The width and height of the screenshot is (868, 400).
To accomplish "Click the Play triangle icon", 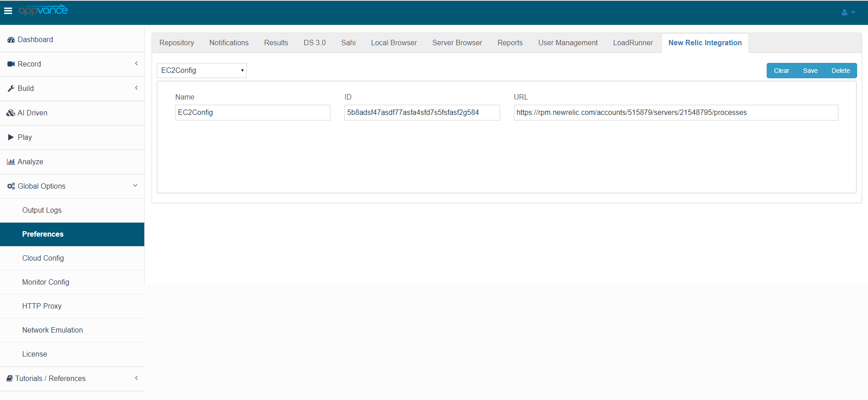I will pyautogui.click(x=11, y=137).
